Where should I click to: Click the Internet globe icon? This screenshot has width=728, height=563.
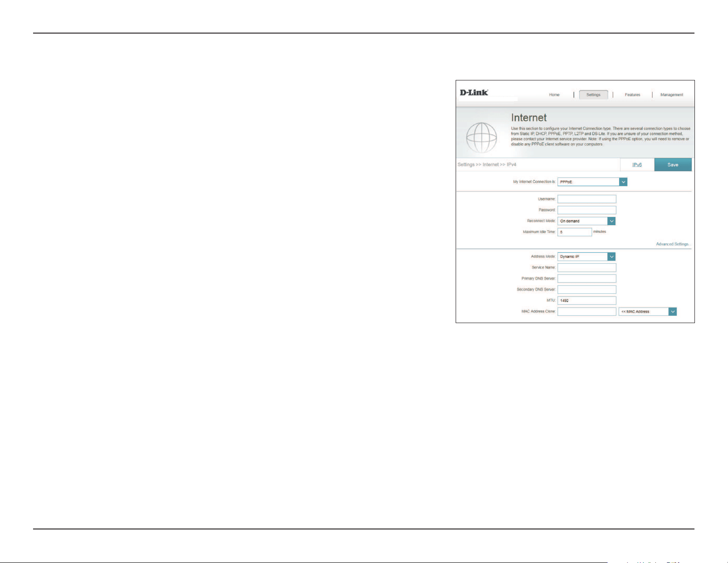481,138
